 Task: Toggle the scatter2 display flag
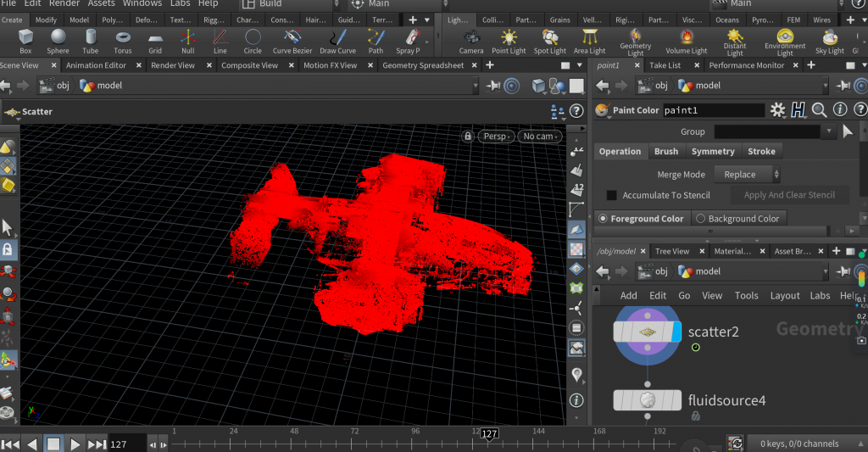676,332
